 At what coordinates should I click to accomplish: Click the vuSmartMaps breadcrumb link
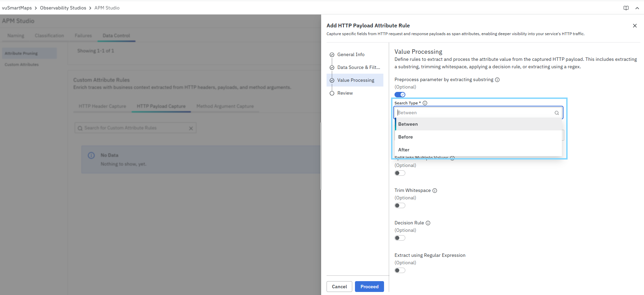[x=17, y=8]
